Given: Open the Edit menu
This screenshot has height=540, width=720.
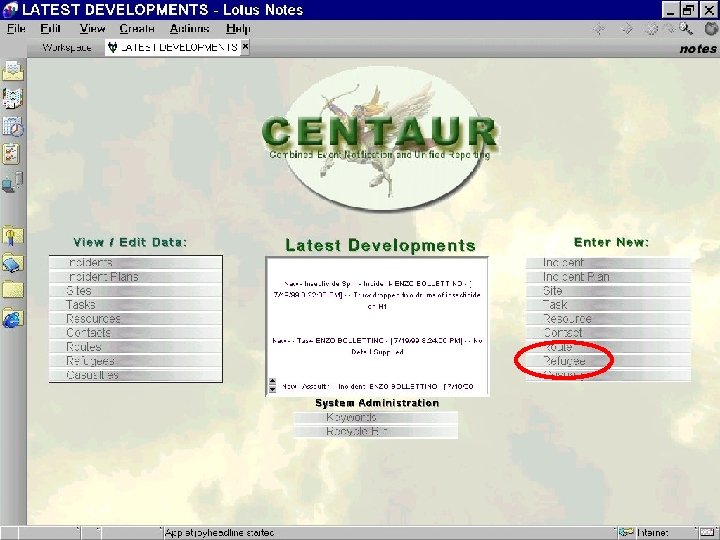Looking at the screenshot, I should [50, 28].
